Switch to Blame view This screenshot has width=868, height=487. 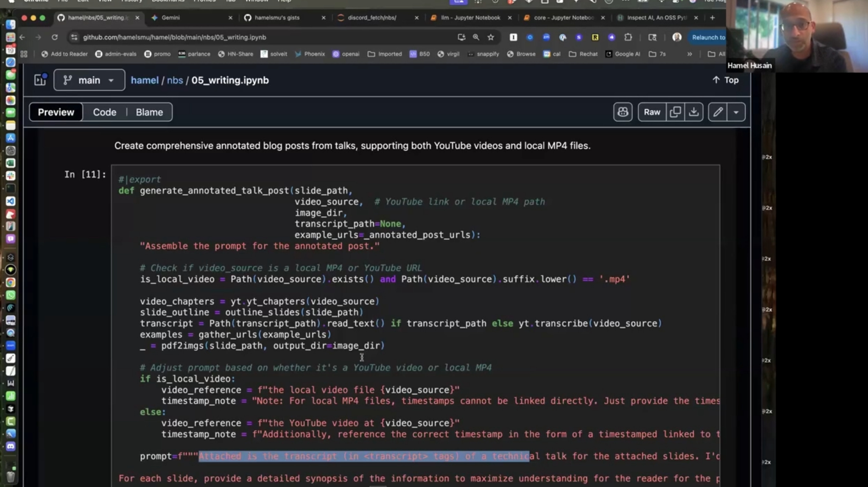pyautogui.click(x=149, y=112)
